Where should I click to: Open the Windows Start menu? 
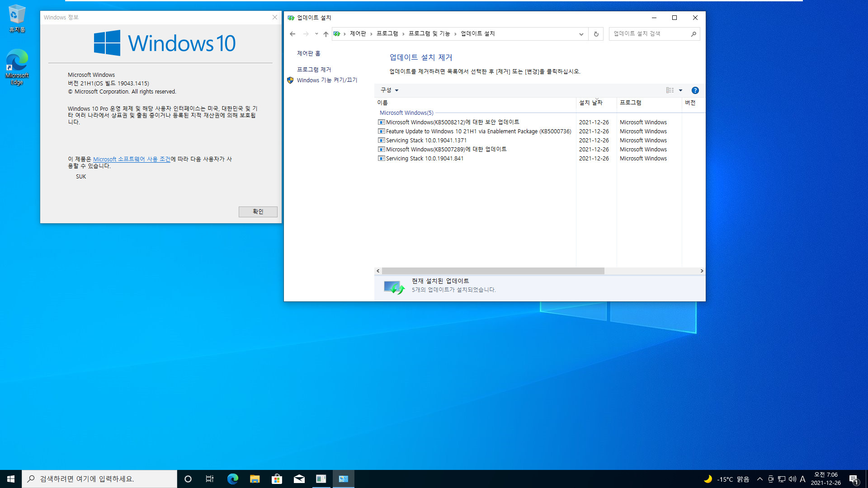click(11, 479)
